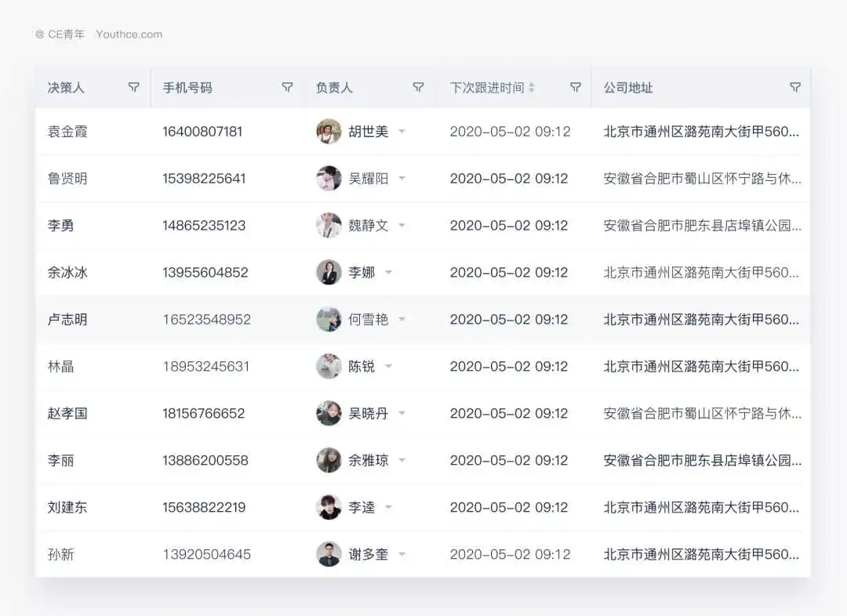Click the 公司地址 column filter icon
The image size is (847, 616).
pos(795,88)
